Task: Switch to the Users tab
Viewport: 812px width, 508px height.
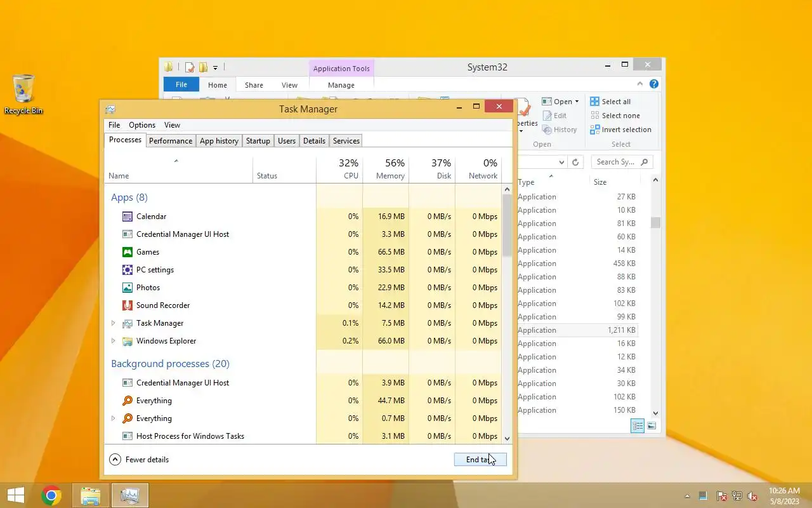Action: click(x=287, y=141)
